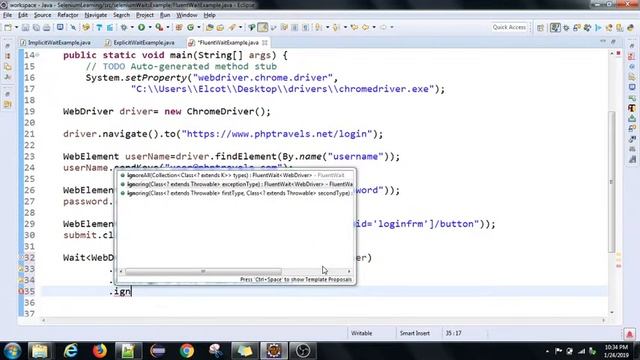The height and width of the screenshot is (360, 640).
Task: Click autocomplete popup horizontal scrollbar thumb
Action: point(203,271)
